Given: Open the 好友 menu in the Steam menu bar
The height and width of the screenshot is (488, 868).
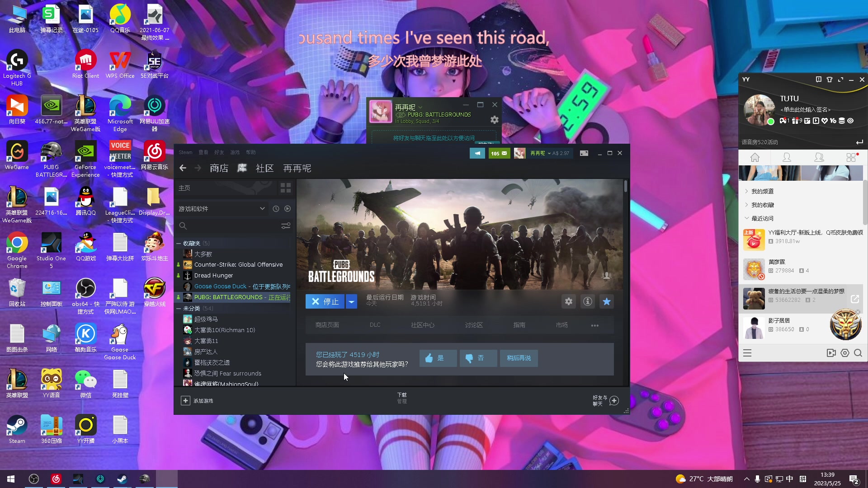Looking at the screenshot, I should coord(219,152).
